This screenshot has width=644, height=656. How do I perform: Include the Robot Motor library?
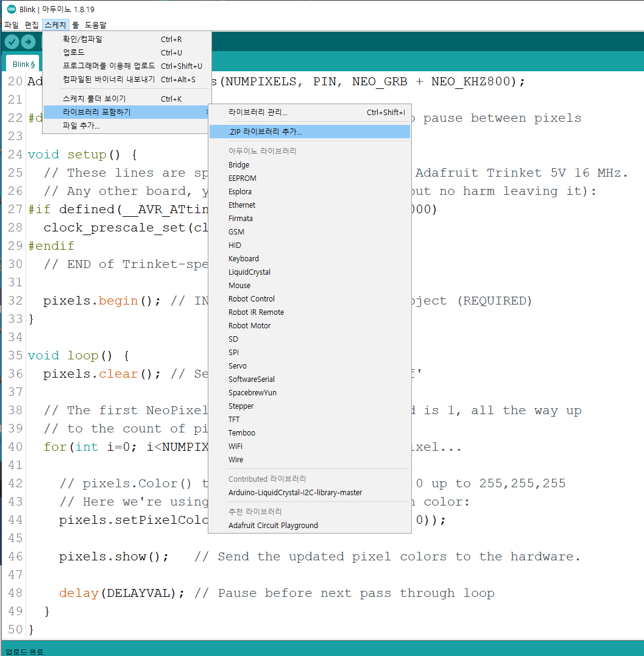(x=310, y=325)
